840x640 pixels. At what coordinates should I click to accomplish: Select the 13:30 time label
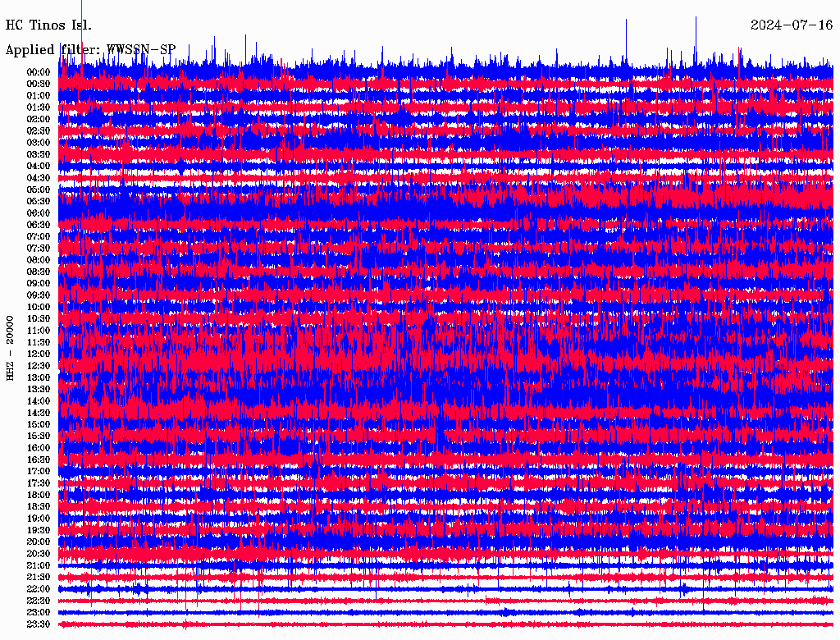(x=39, y=390)
